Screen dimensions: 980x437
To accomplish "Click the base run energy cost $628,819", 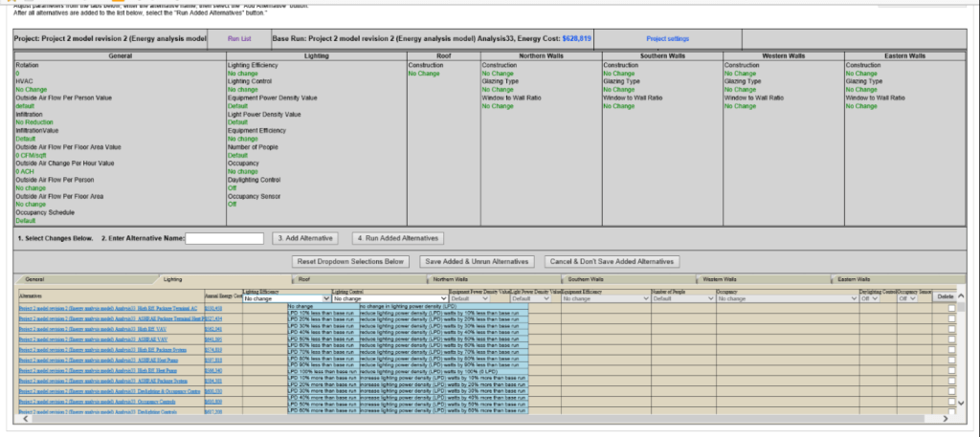I will [x=576, y=38].
